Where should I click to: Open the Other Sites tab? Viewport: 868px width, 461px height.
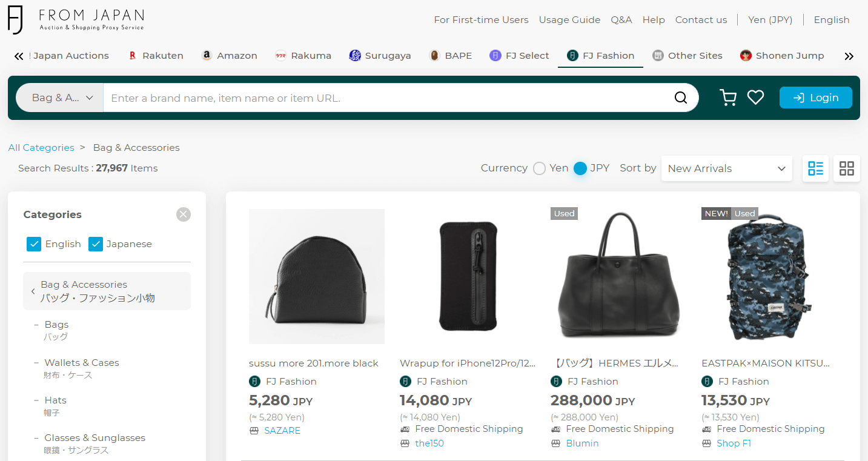[687, 56]
